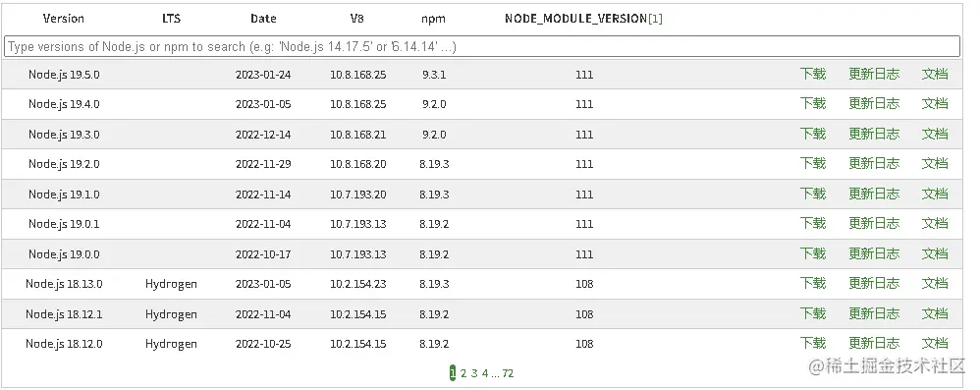Open 下载 for Node.js 19.0.0

point(812,253)
